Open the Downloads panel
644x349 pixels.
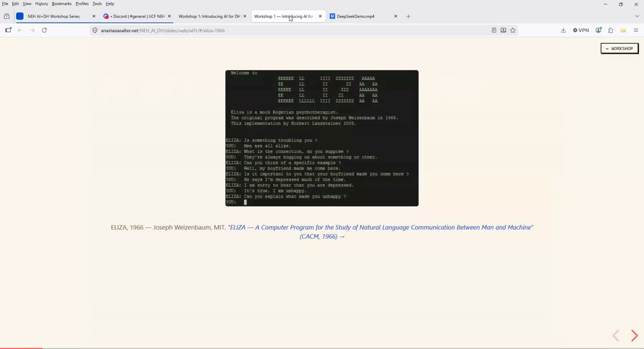point(563,30)
